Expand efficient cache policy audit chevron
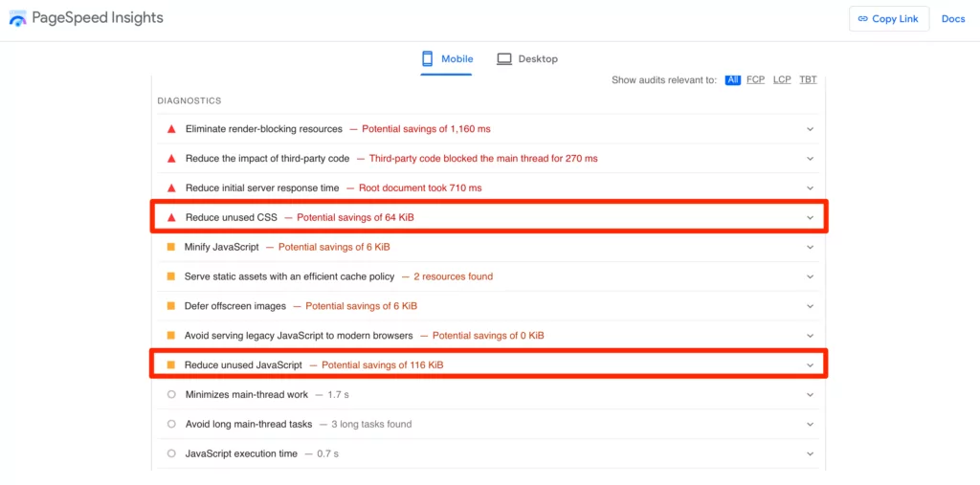The height and width of the screenshot is (485, 980). (x=810, y=276)
